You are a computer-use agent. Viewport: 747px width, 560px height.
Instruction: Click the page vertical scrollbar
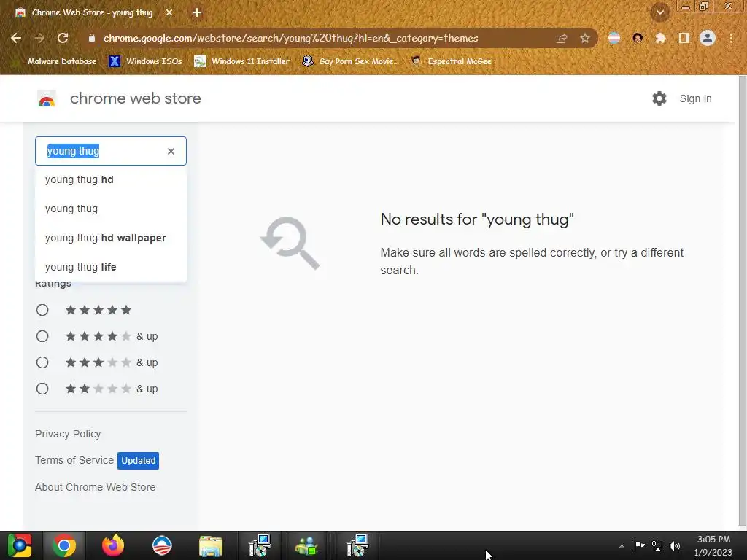pos(742,300)
